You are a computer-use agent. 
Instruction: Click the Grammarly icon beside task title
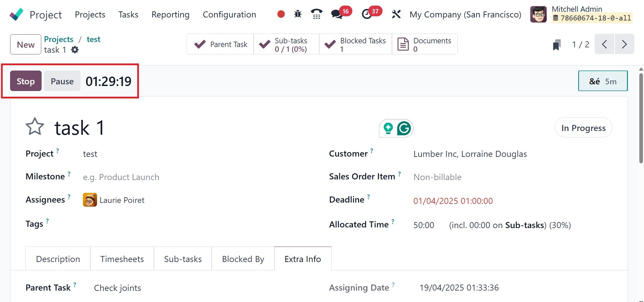(404, 128)
